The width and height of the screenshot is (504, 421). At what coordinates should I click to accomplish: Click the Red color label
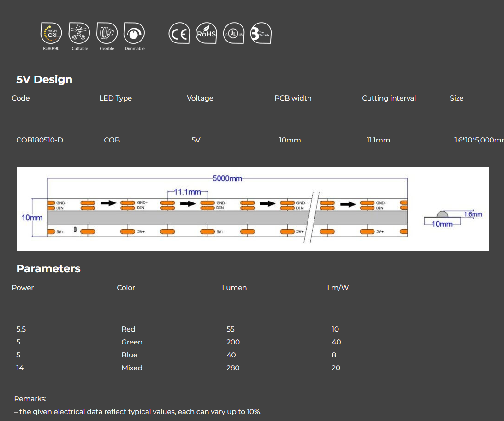(128, 329)
